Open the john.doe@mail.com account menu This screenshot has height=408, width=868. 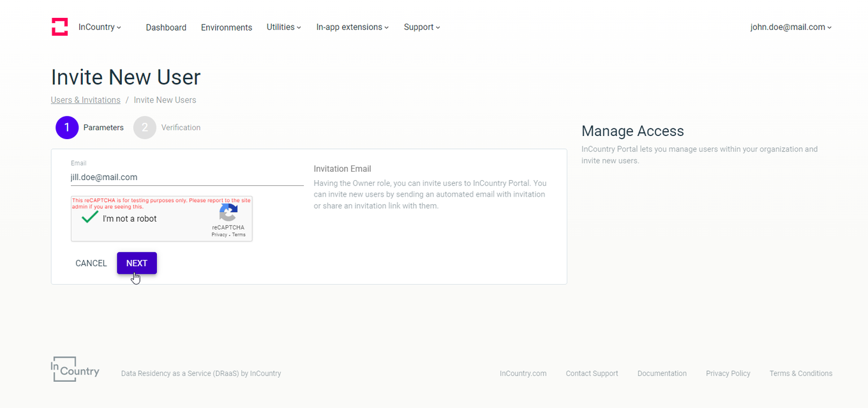click(x=790, y=27)
